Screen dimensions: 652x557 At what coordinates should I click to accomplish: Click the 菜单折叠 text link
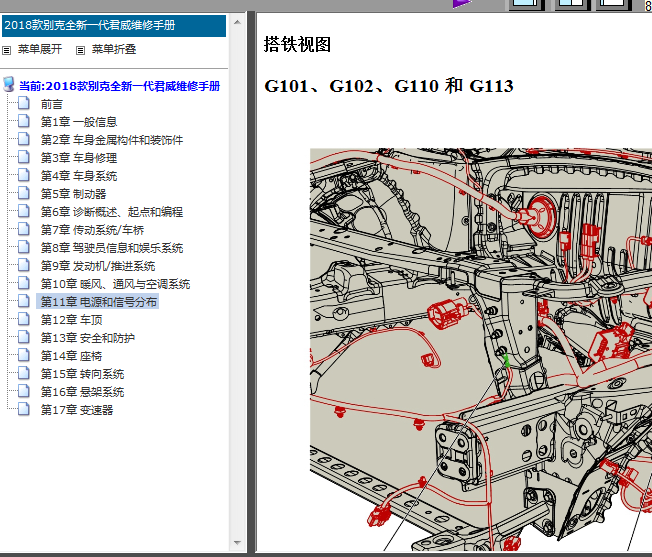pos(114,49)
